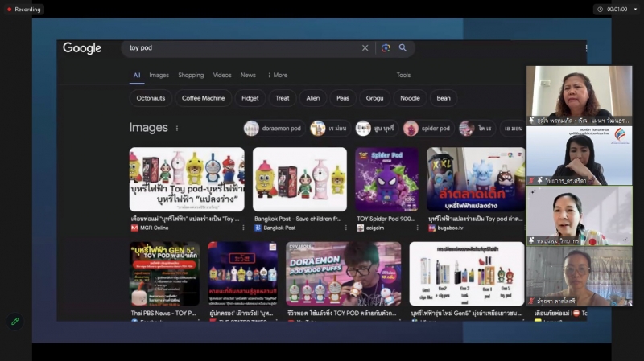Open the Bangkok Post image thumbnail
Viewport: 644px width, 361px height.
[299, 179]
